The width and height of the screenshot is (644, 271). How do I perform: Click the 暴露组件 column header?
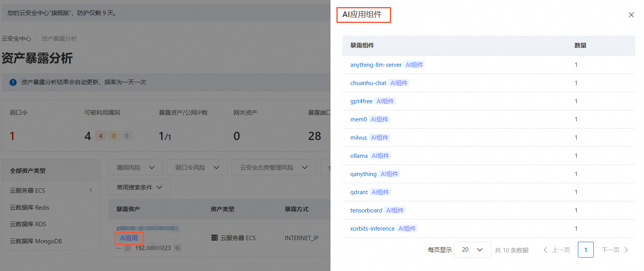tap(362, 45)
